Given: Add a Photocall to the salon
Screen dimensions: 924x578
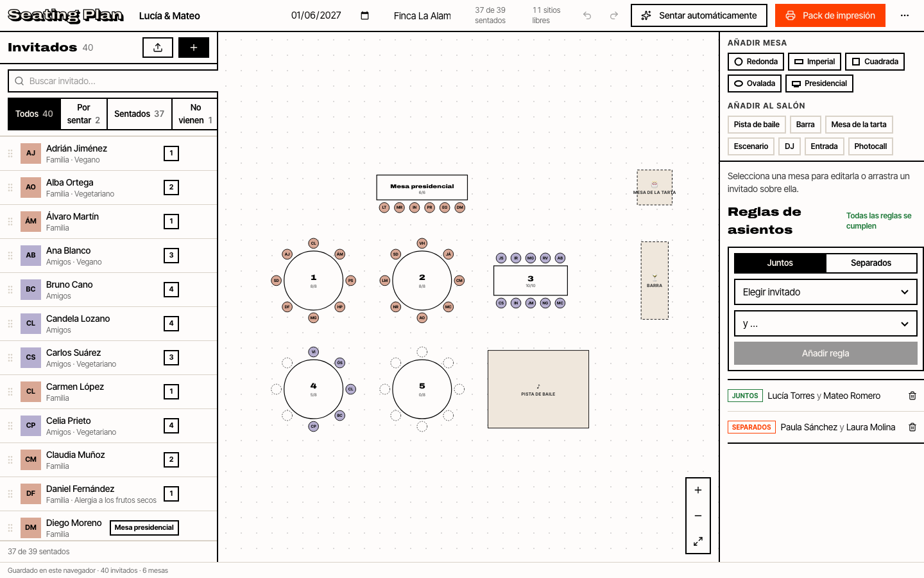Looking at the screenshot, I should pos(870,146).
